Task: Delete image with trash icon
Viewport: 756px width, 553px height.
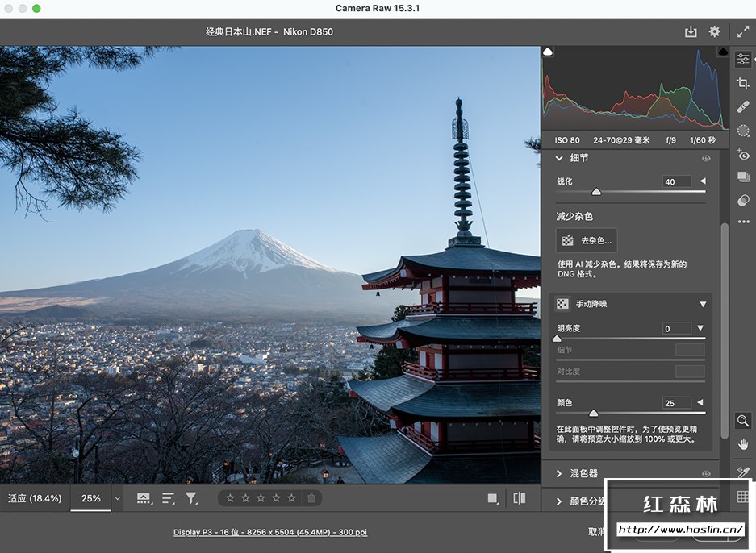Action: [x=311, y=498]
